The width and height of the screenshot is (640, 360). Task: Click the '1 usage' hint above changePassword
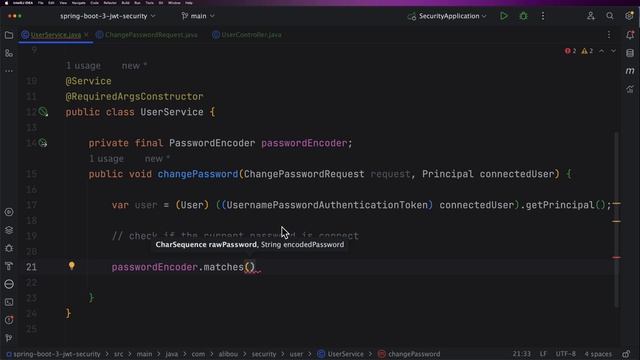106,159
